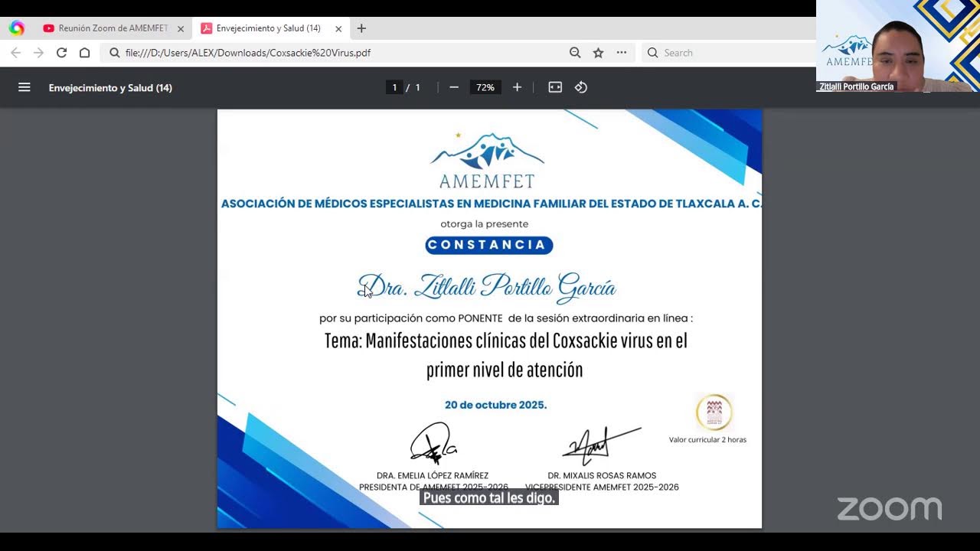980x551 pixels.
Task: Open the zoom magnifier icon in address bar
Action: (575, 53)
